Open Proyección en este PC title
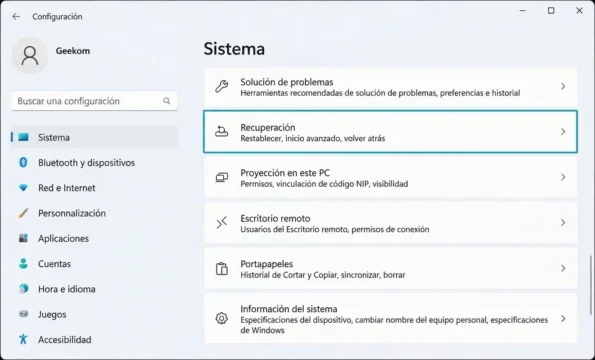Viewport: 595px width, 360px height. click(x=285, y=173)
